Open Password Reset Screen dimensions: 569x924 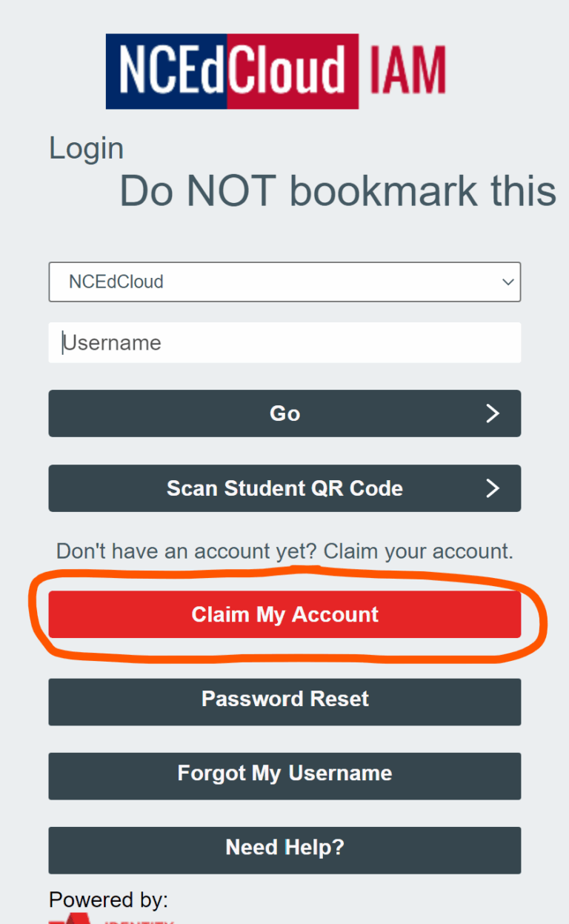pyautogui.click(x=284, y=702)
